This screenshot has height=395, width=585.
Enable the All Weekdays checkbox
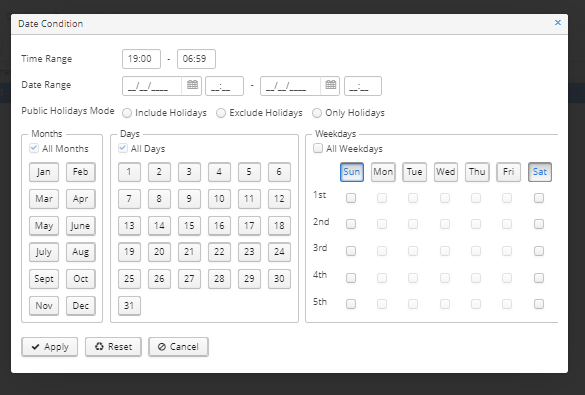point(318,148)
